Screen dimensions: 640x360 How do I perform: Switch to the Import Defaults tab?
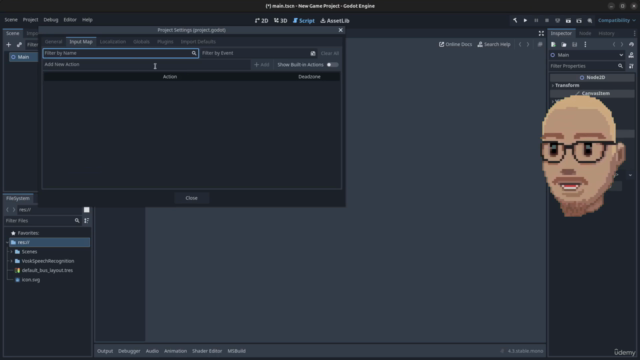tap(198, 42)
